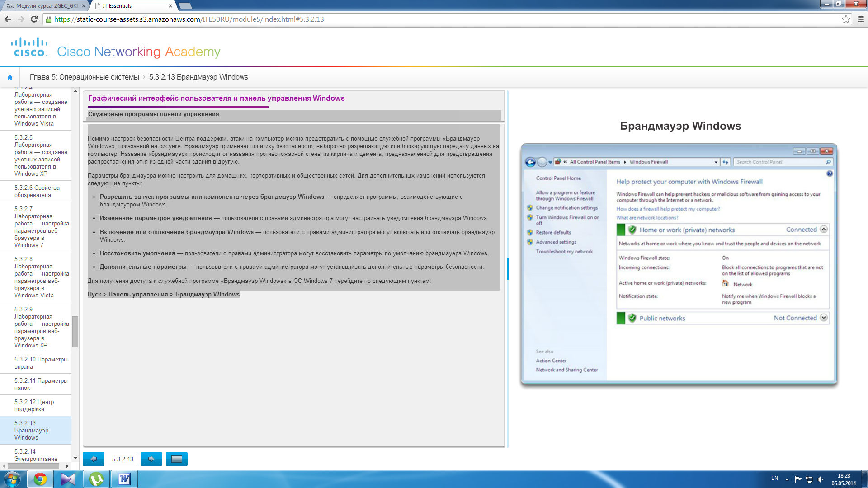This screenshot has width=868, height=488.
Task: Bookmark the page with the star icon
Action: pos(846,19)
